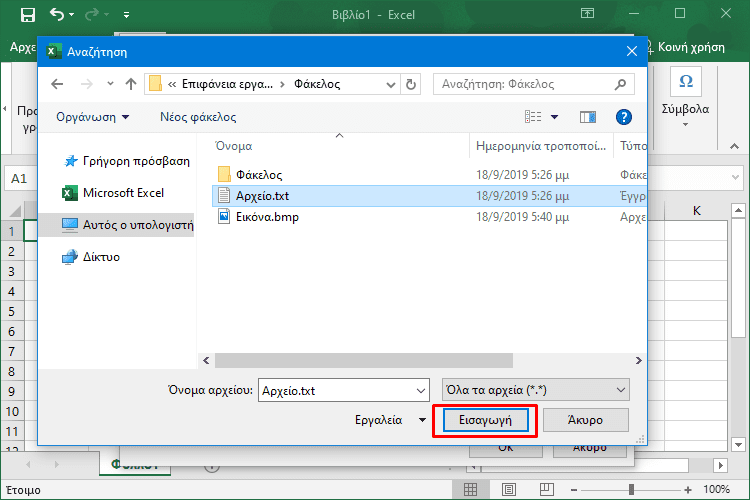Screen dimensions: 750x500
Task: Click the Ribbon Display Options icon
Action: pyautogui.click(x=587, y=13)
